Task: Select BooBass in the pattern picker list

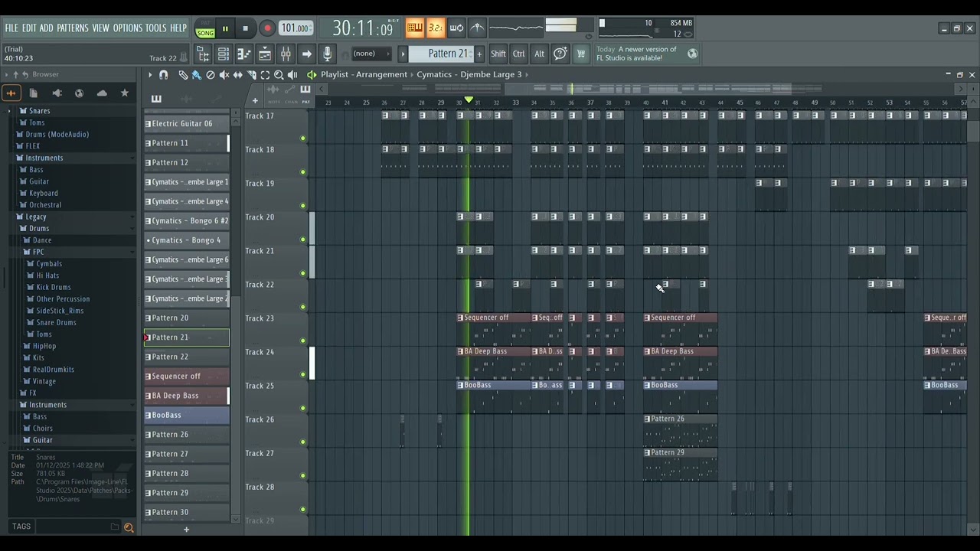Action: pyautogui.click(x=187, y=415)
